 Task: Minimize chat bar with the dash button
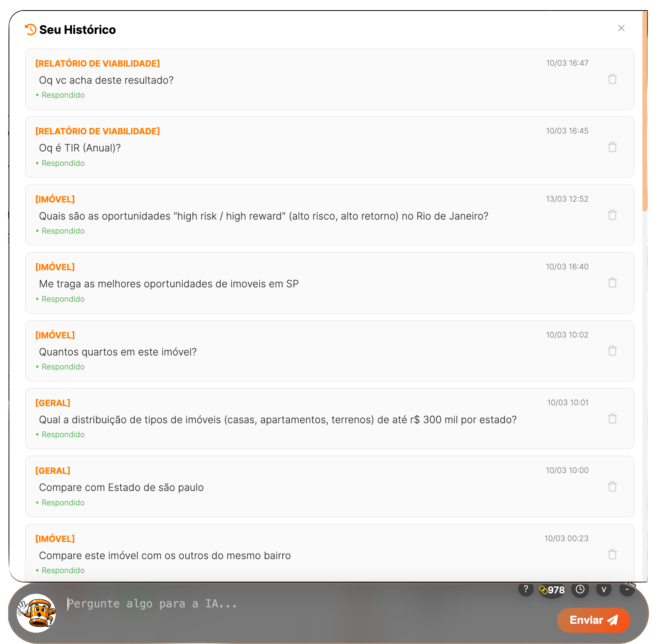click(627, 589)
